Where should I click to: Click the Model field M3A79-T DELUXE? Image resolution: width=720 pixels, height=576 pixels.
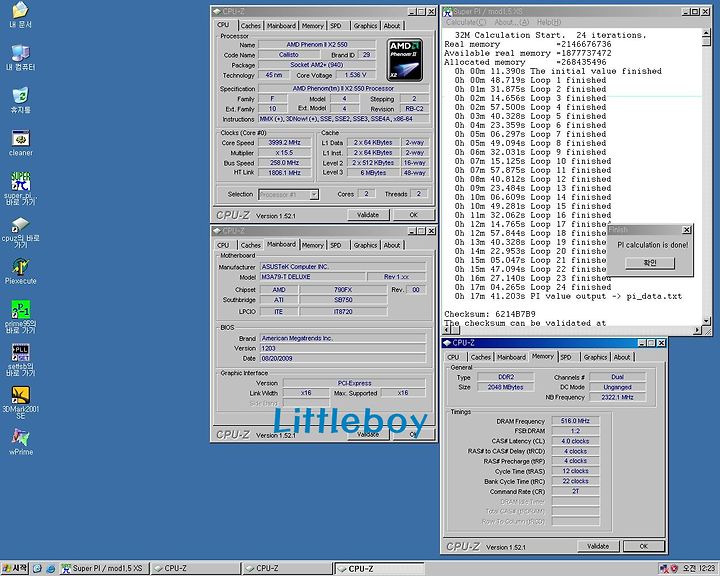pos(313,277)
